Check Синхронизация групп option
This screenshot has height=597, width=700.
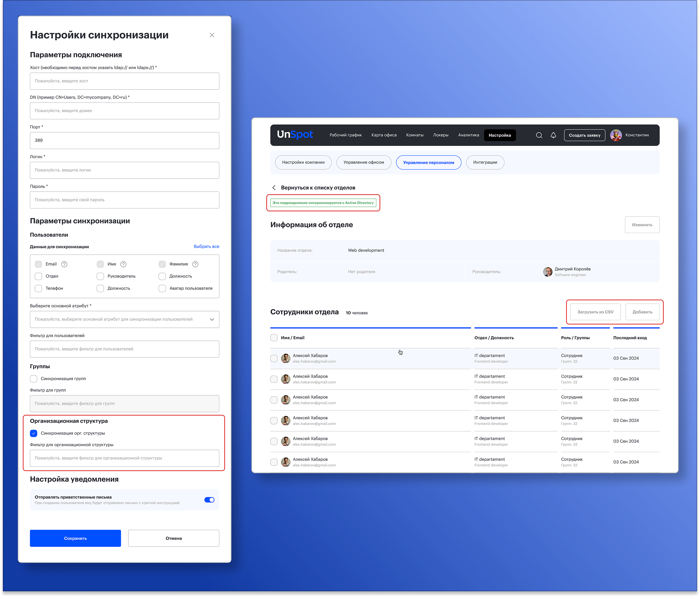(x=34, y=379)
